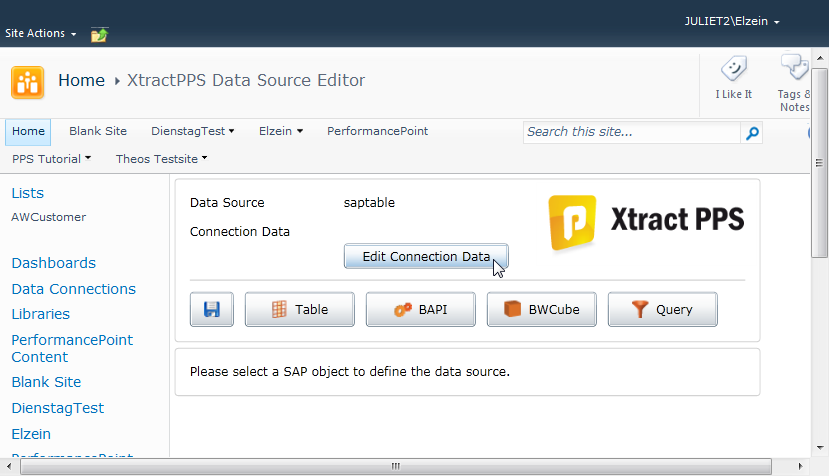Open the AWCustomer list
This screenshot has width=829, height=476.
click(49, 217)
